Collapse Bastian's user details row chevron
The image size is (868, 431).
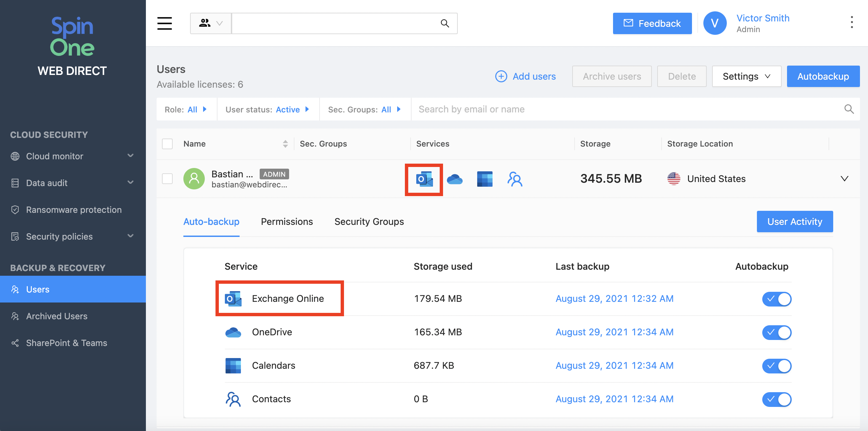click(845, 179)
